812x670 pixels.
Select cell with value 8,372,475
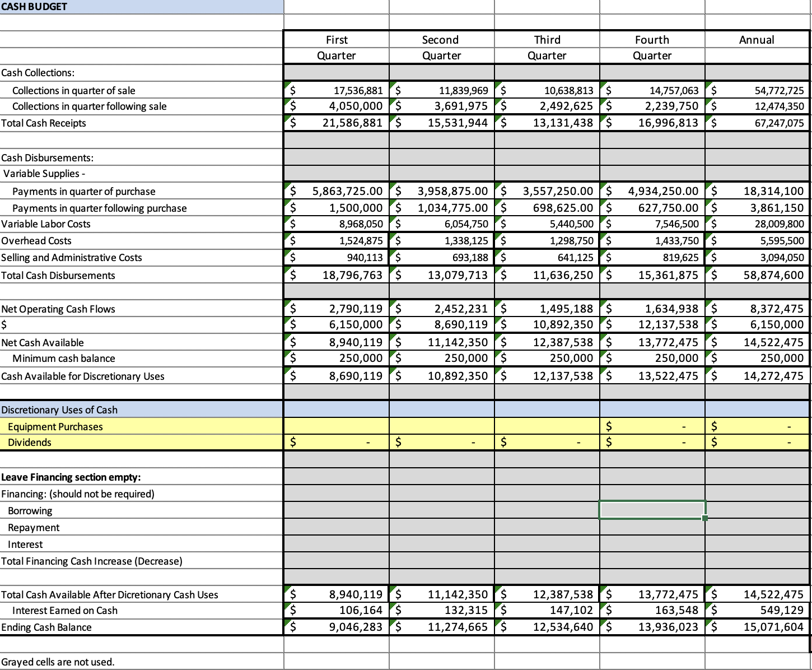757,309
